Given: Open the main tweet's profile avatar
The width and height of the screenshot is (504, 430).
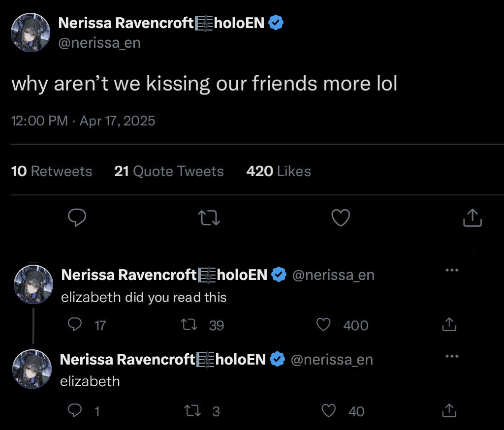Looking at the screenshot, I should (x=31, y=32).
